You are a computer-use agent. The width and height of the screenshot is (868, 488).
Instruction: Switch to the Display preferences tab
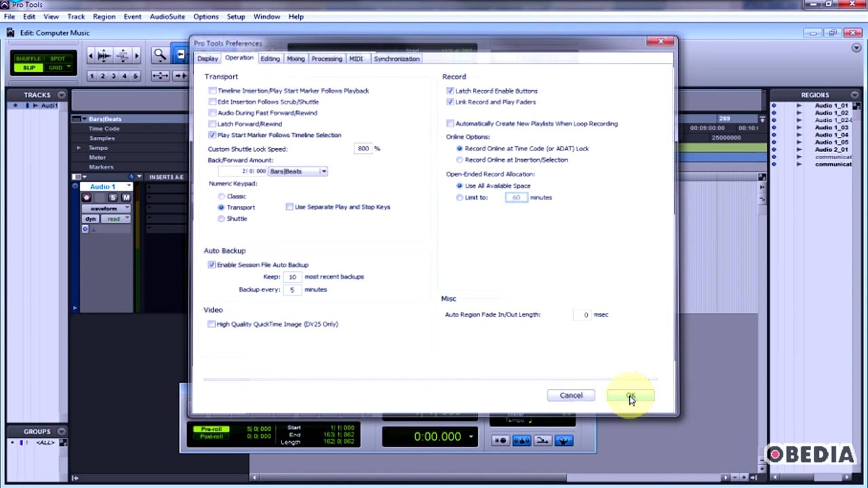[208, 59]
